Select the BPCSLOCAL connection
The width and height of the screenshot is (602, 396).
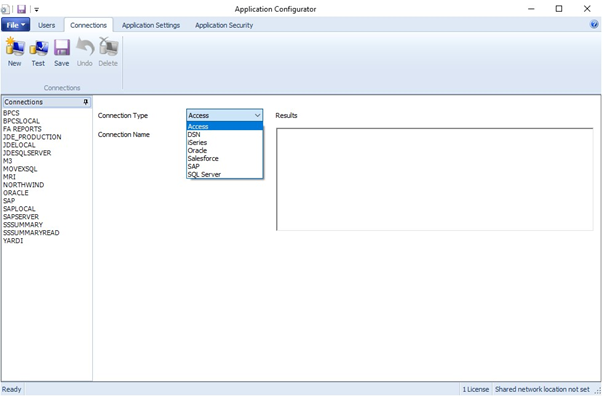tap(22, 121)
